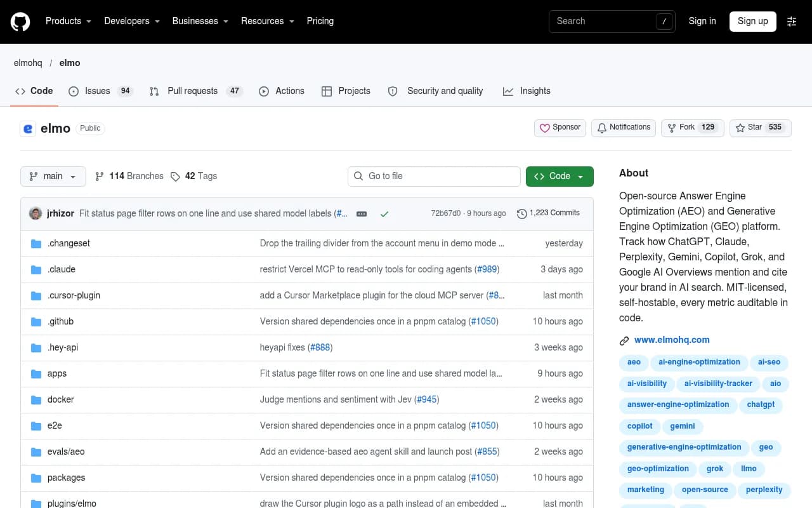This screenshot has height=508, width=812.
Task: Expand the Resources menu
Action: [268, 21]
